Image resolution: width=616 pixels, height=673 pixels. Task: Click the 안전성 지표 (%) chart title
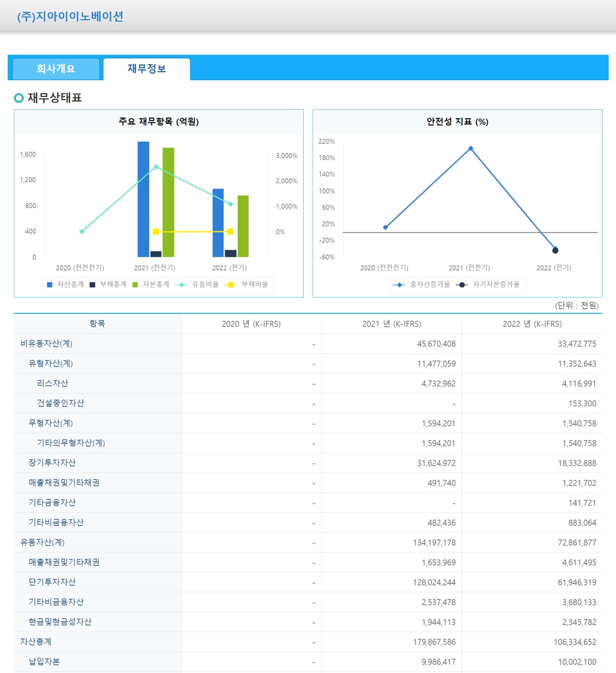(x=457, y=122)
